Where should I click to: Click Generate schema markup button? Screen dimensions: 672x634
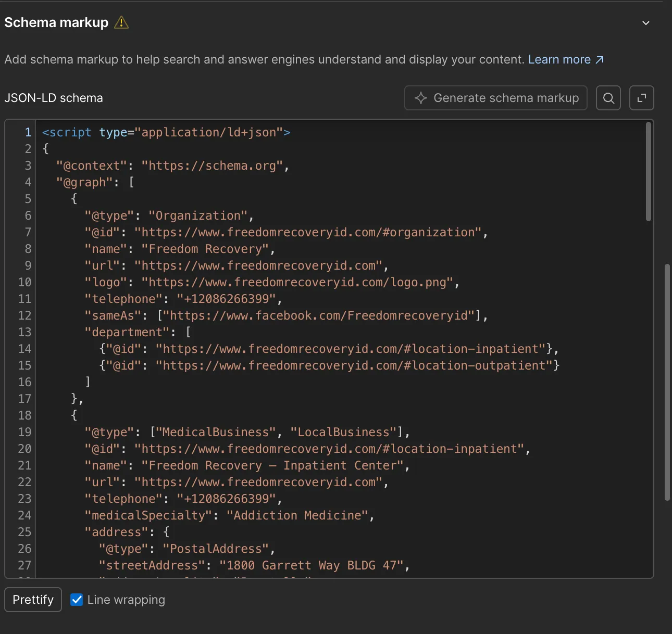tap(496, 98)
